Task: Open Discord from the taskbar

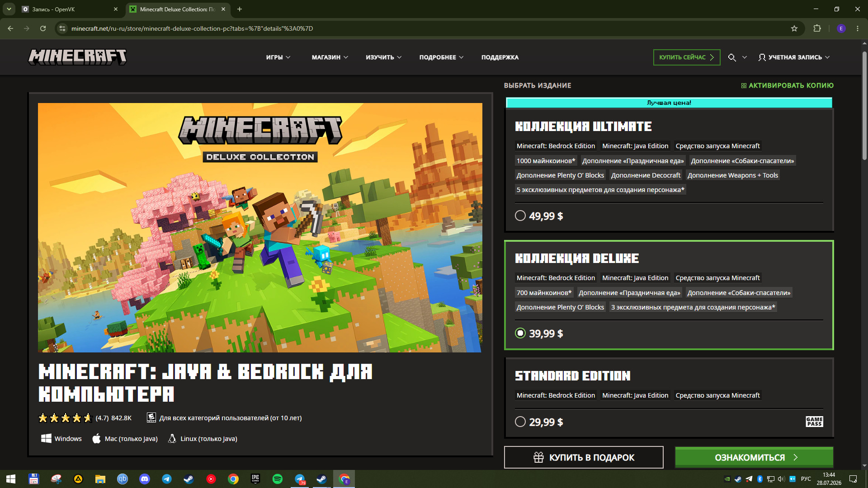Action: (x=145, y=479)
